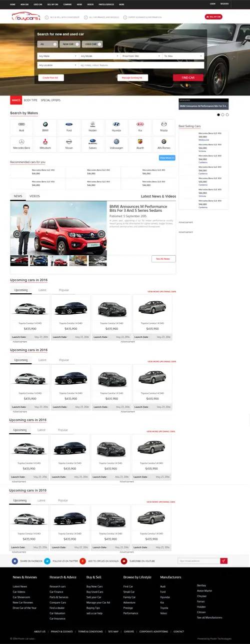Open the Any Make dropdown
This screenshot has height=644, width=250.
[58, 56]
